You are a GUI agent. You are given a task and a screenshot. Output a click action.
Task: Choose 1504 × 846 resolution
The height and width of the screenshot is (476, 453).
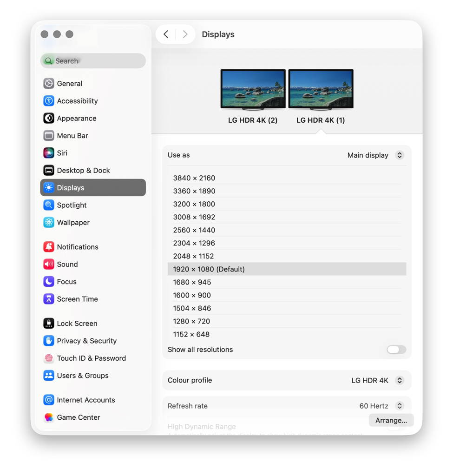pyautogui.click(x=287, y=308)
